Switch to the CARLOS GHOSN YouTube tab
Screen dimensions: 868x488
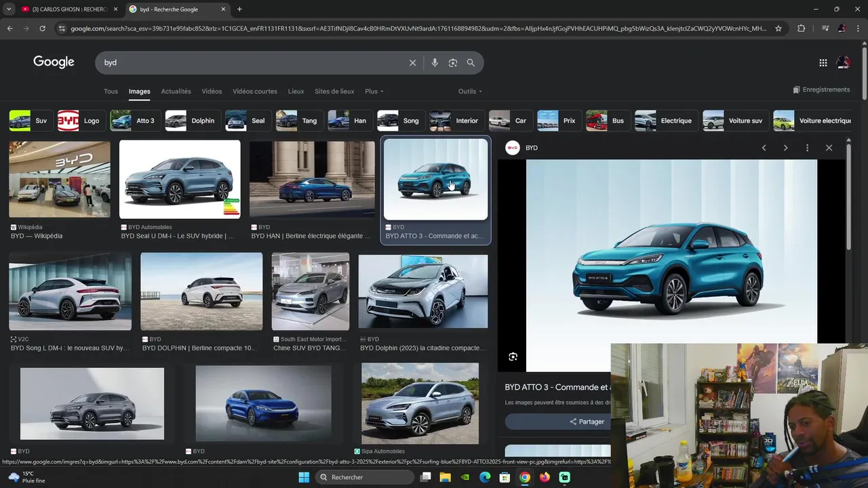[x=69, y=9]
